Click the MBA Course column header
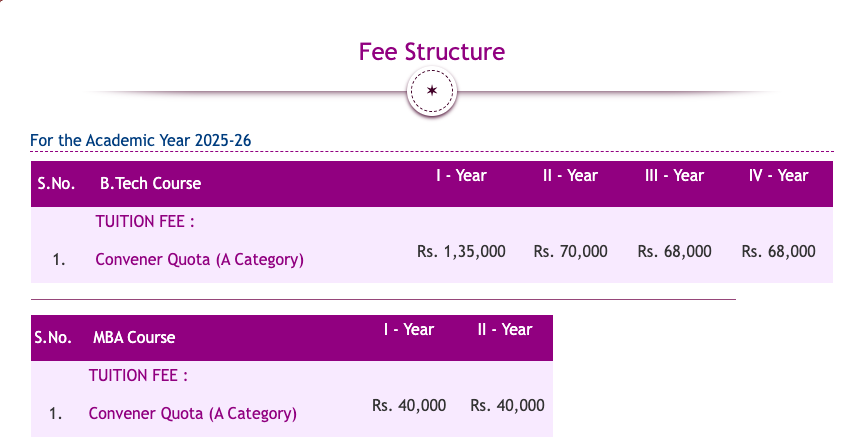The height and width of the screenshot is (447, 844). pos(134,338)
